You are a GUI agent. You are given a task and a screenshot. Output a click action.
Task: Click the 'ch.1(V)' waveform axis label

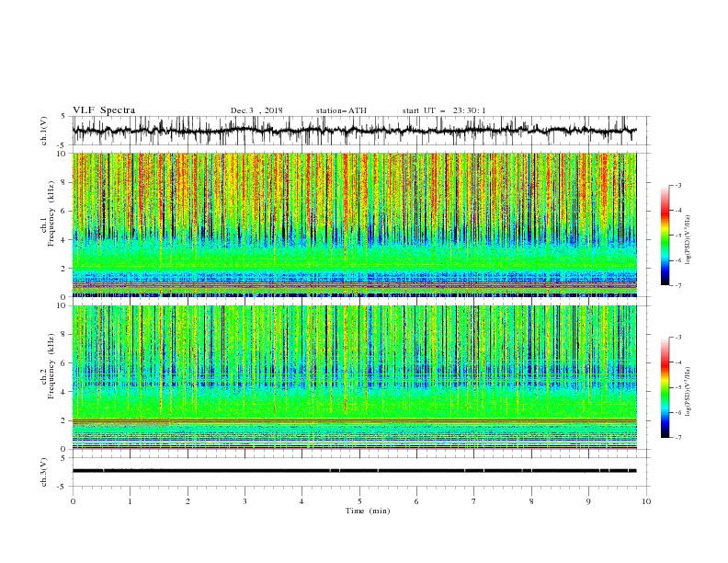point(44,131)
